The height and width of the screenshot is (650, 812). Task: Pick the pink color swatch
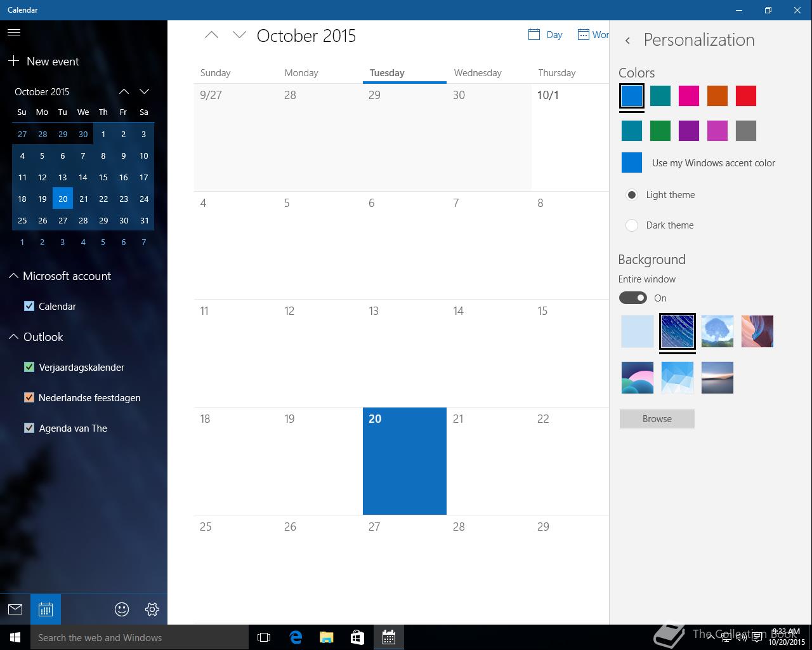(x=689, y=96)
